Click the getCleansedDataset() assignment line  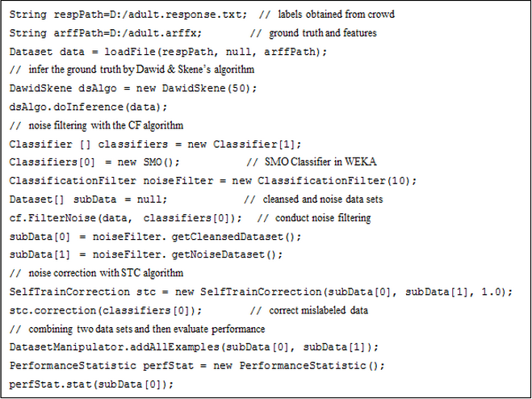tap(155, 236)
